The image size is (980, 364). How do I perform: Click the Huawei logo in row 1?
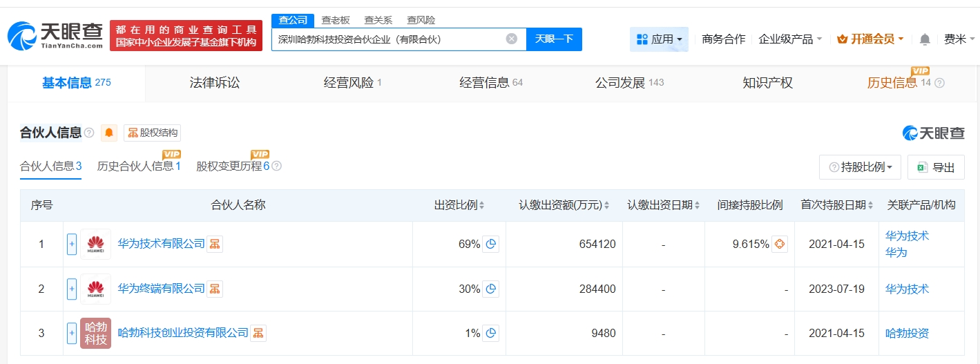point(95,244)
